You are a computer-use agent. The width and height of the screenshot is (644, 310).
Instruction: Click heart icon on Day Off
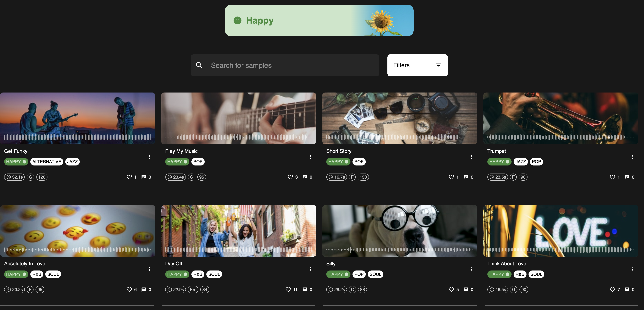[288, 289]
